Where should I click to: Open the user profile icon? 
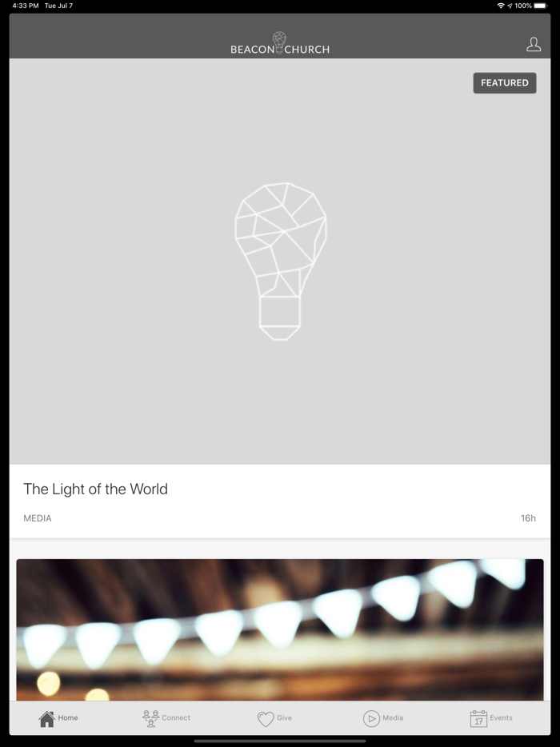click(x=534, y=44)
